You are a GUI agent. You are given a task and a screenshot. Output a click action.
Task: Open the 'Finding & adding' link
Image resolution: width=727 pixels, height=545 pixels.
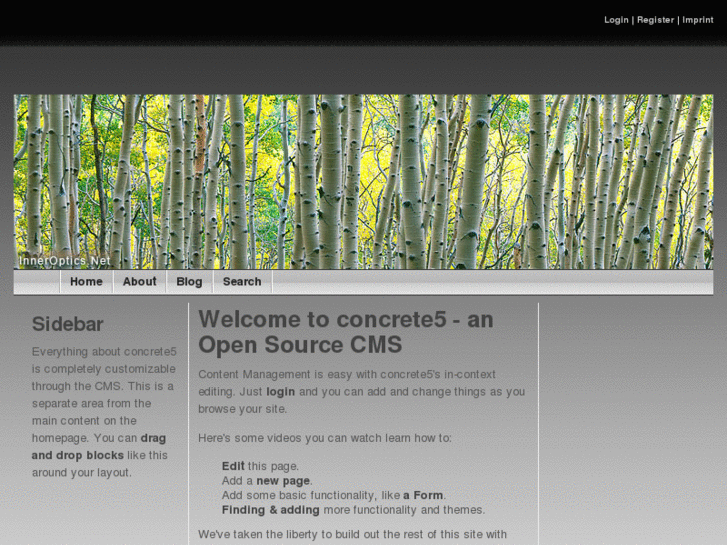pyautogui.click(x=270, y=510)
